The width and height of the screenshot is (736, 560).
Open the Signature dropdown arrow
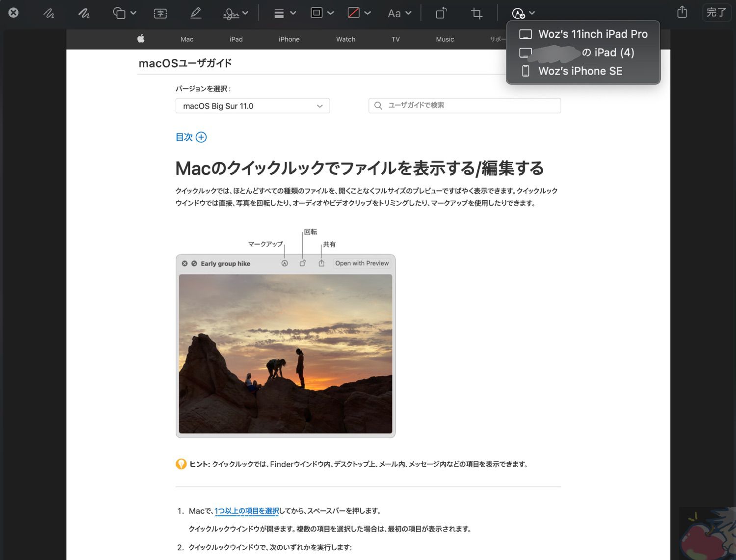(x=245, y=13)
